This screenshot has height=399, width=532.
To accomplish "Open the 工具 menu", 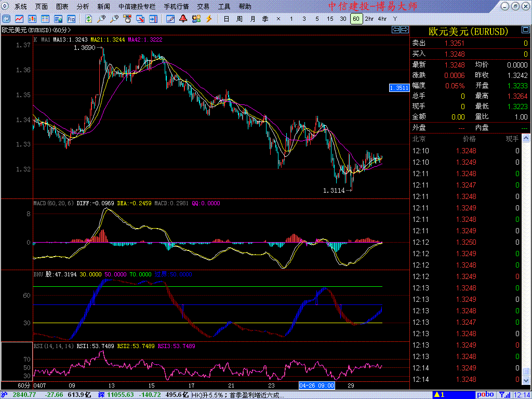I will 224,7.
